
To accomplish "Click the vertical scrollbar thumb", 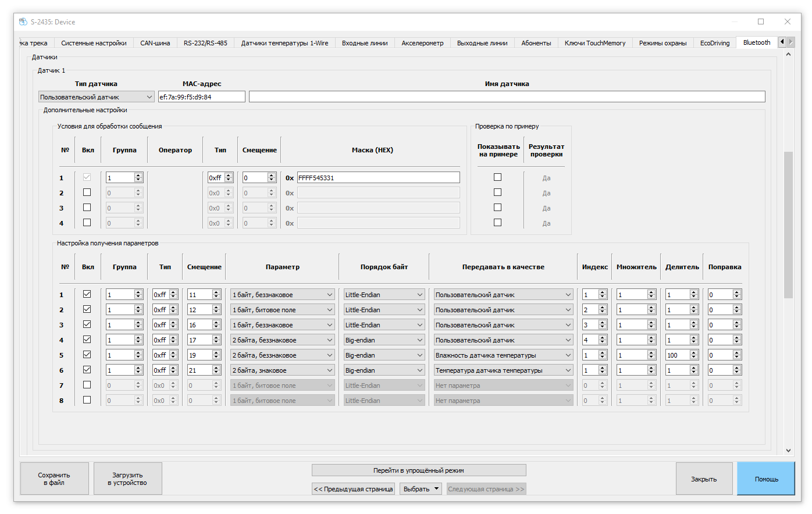I will tap(788, 224).
